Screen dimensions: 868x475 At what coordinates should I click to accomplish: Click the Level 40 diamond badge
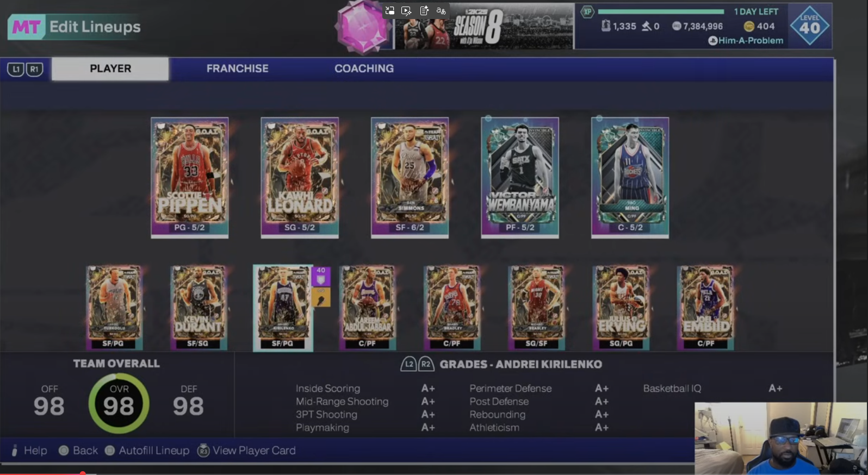(x=810, y=26)
